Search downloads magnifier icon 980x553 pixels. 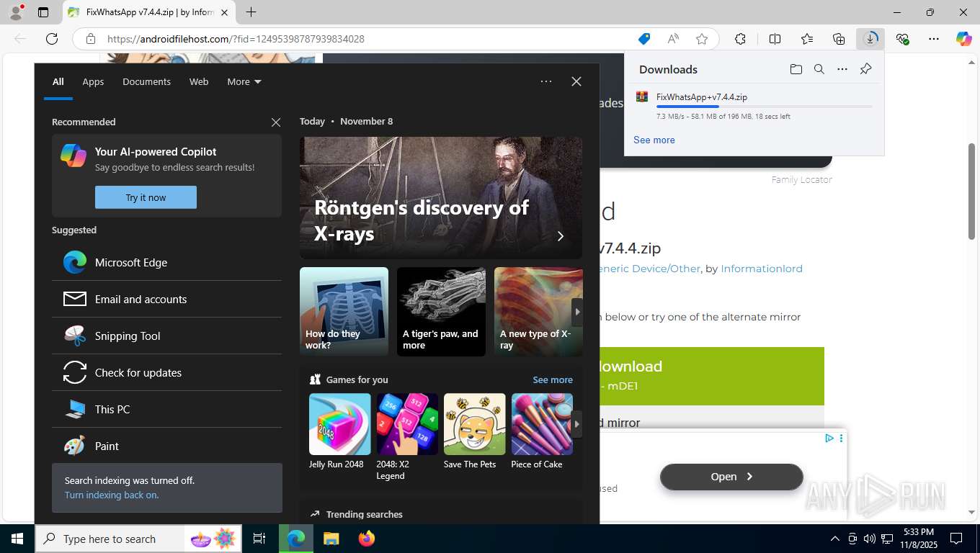point(819,69)
